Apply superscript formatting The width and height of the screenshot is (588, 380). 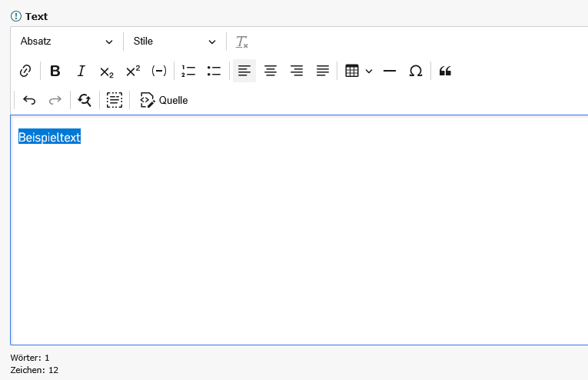tap(133, 71)
